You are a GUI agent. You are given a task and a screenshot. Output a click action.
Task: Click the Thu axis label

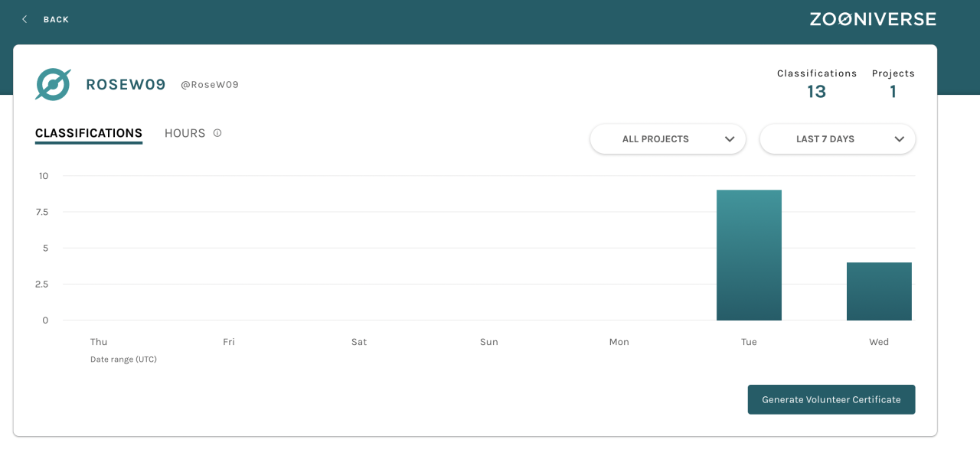[99, 342]
